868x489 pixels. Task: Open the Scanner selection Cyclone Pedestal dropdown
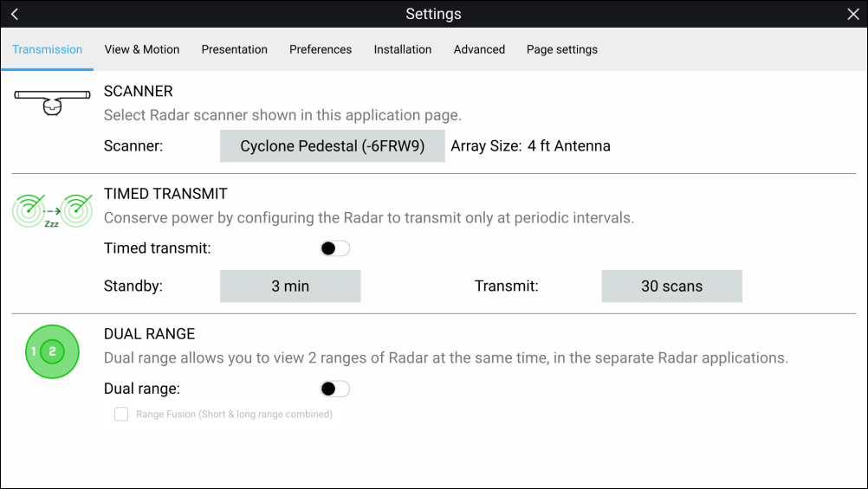(x=332, y=146)
